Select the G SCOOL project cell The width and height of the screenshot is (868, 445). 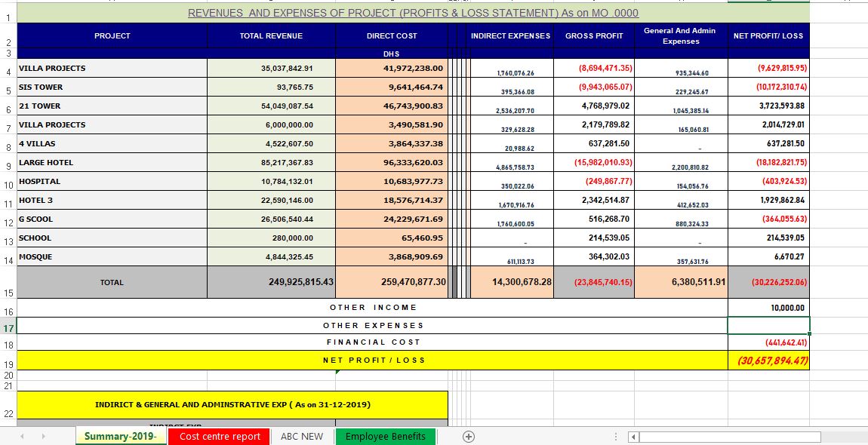point(112,219)
